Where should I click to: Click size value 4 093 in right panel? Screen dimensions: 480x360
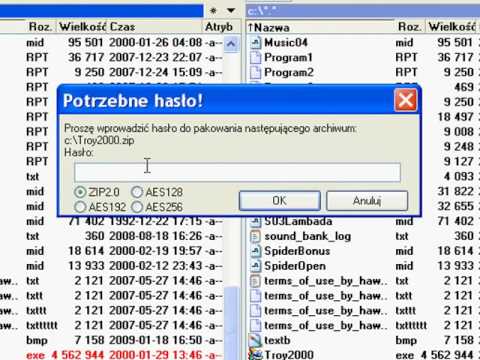click(x=459, y=176)
